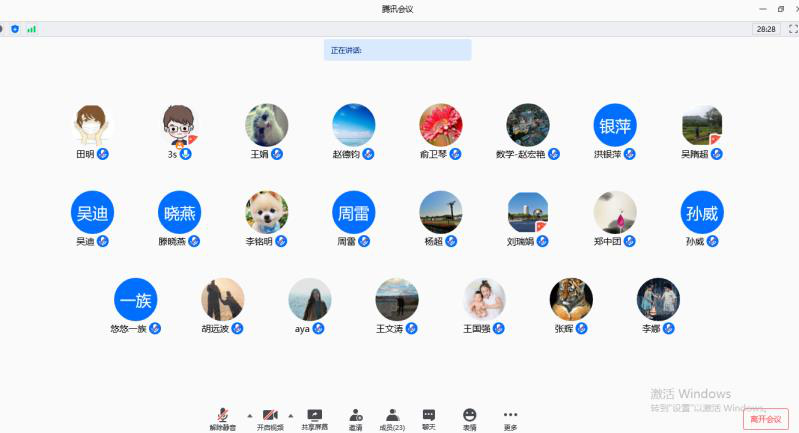The image size is (799, 433).
Task: Select 张辉's tiger avatar
Action: click(x=571, y=299)
